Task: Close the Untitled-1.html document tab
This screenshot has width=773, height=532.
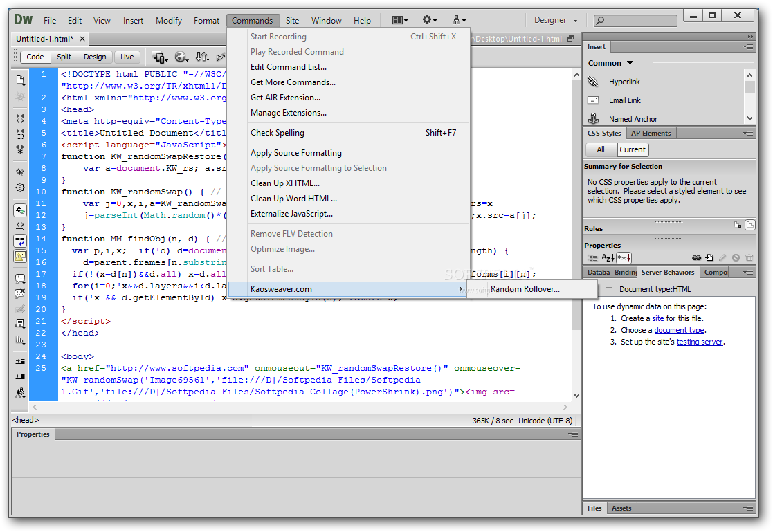Action: click(x=82, y=39)
